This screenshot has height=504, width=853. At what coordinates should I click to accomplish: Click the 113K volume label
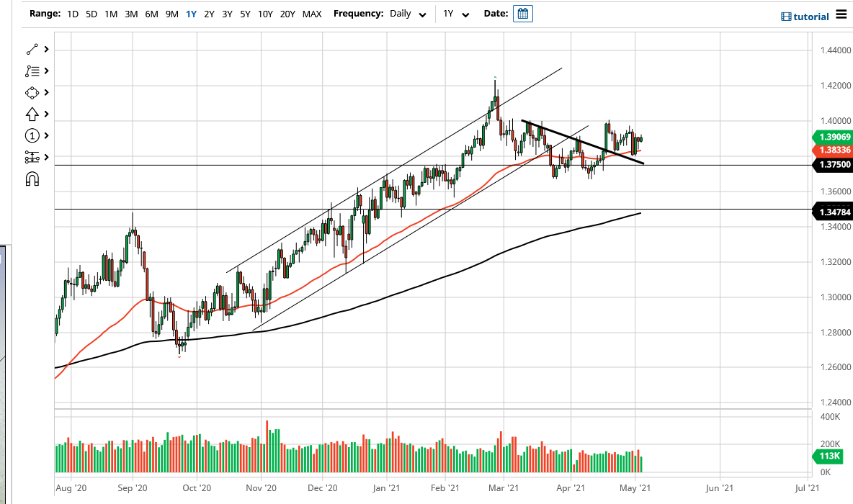tap(829, 456)
